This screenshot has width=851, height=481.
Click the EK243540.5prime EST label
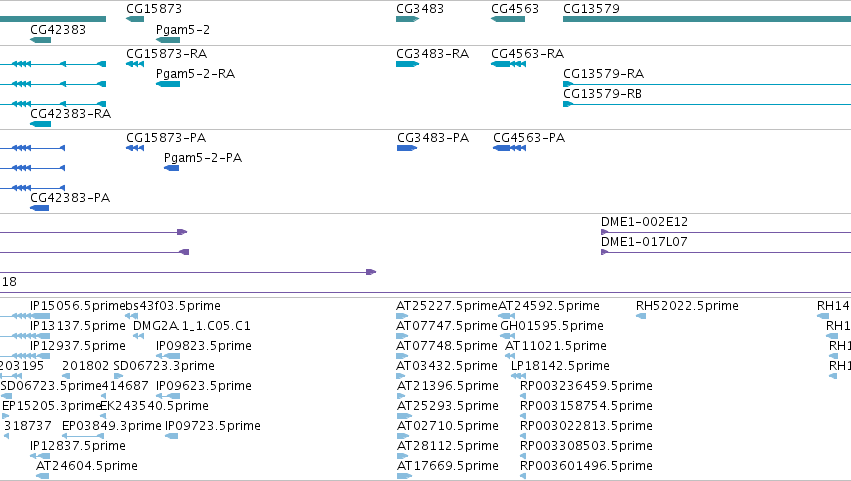tap(155, 406)
